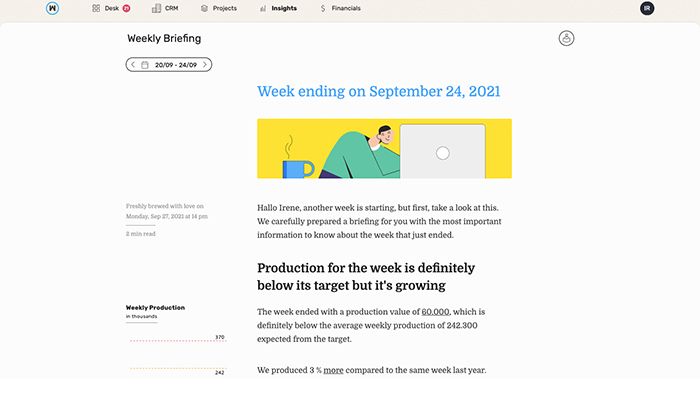The height and width of the screenshot is (400, 700).
Task: Click the underlined "more" link
Action: [334, 370]
